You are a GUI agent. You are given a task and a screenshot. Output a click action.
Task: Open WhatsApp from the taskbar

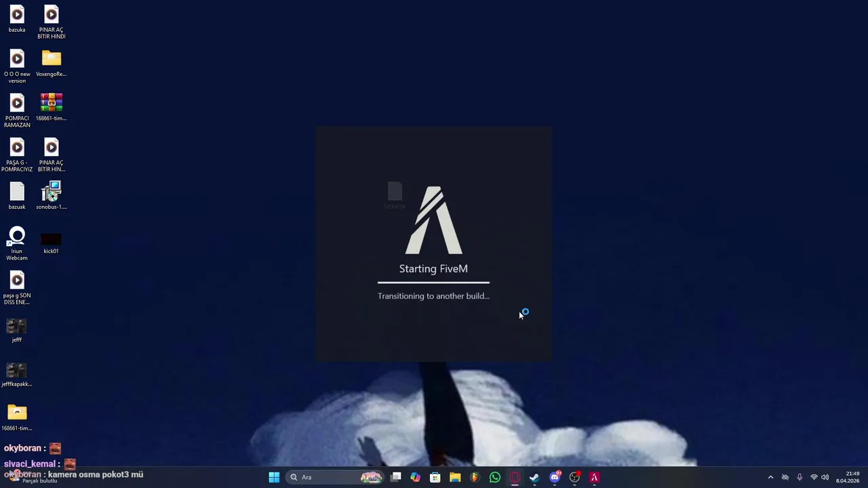pyautogui.click(x=495, y=477)
